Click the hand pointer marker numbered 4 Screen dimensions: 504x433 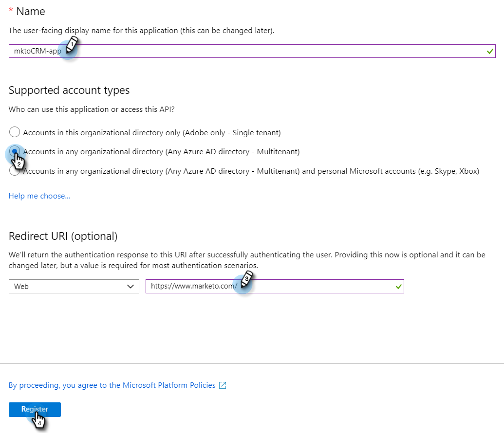pos(39,420)
